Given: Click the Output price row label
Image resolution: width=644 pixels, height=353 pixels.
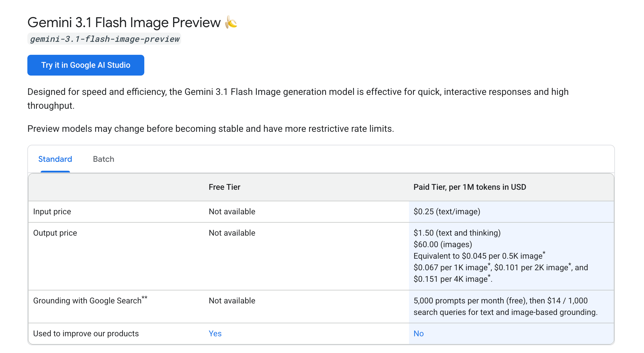Looking at the screenshot, I should (55, 233).
